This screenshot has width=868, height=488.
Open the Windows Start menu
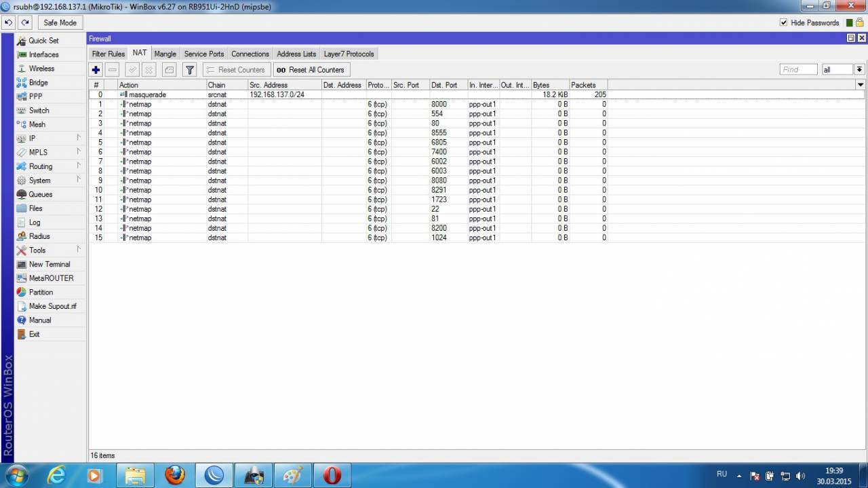tap(16, 475)
